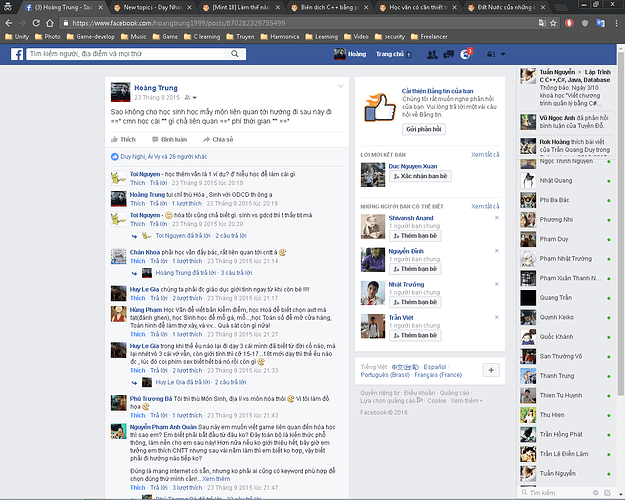This screenshot has height=500, width=625.
Task: Open the account menu dropdown arrow
Action: click(x=503, y=54)
